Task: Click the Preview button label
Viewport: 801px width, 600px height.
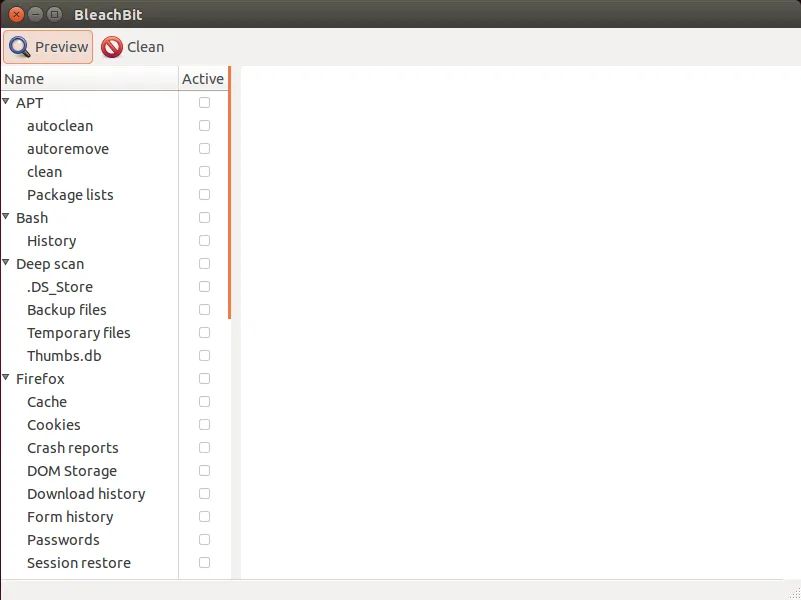Action: click(x=61, y=47)
